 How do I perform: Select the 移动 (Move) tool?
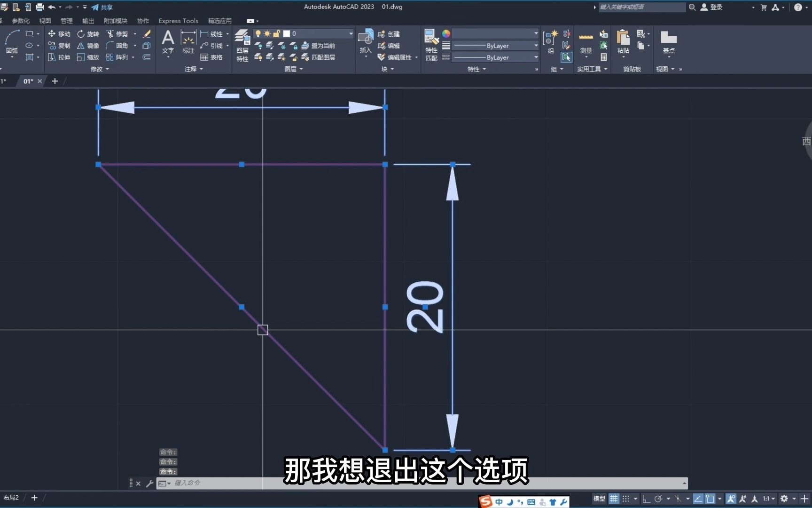click(x=59, y=34)
